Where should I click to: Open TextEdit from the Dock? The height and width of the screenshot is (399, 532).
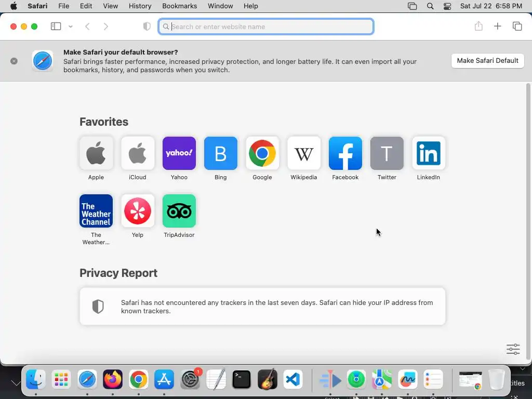click(x=216, y=379)
